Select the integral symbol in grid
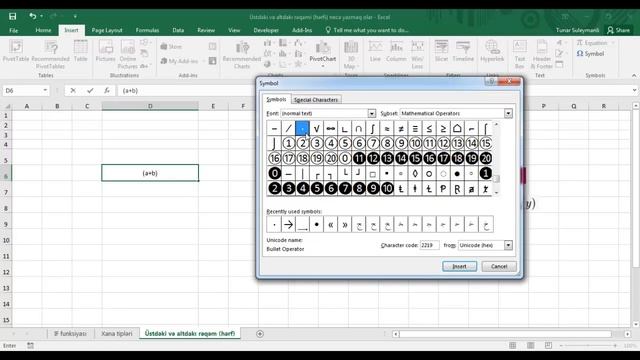The height and width of the screenshot is (360, 640). pyautogui.click(x=373, y=129)
